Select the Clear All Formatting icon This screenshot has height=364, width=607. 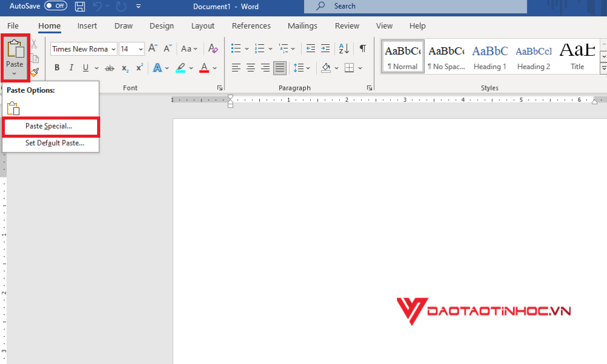point(212,48)
